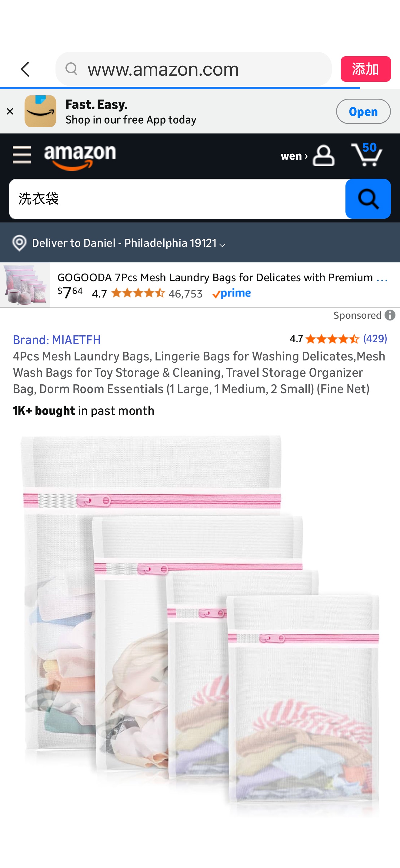
Task: Click the Sponsored info icon
Action: (390, 315)
